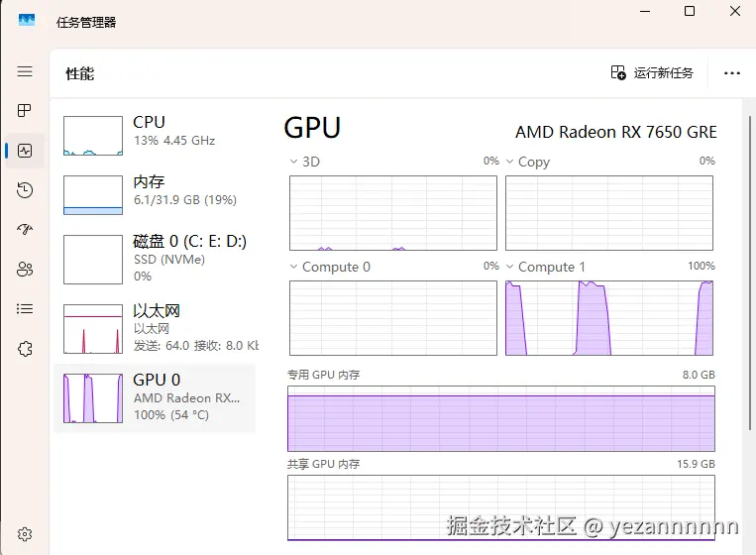The width and height of the screenshot is (756, 555).
Task: Select the Performance page icon
Action: 25,151
